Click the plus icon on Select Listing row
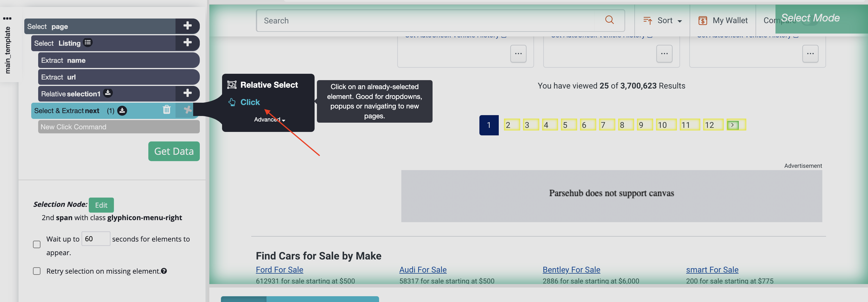 pos(187,43)
